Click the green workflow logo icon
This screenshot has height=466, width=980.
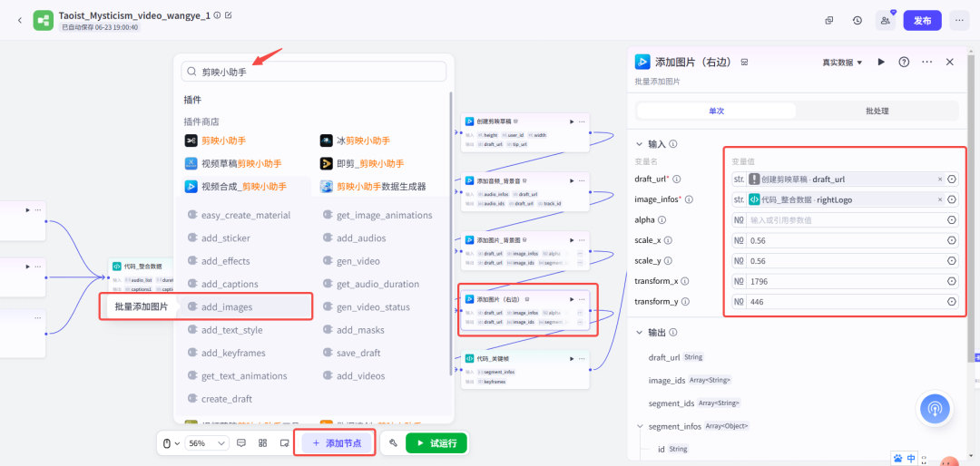[x=44, y=21]
